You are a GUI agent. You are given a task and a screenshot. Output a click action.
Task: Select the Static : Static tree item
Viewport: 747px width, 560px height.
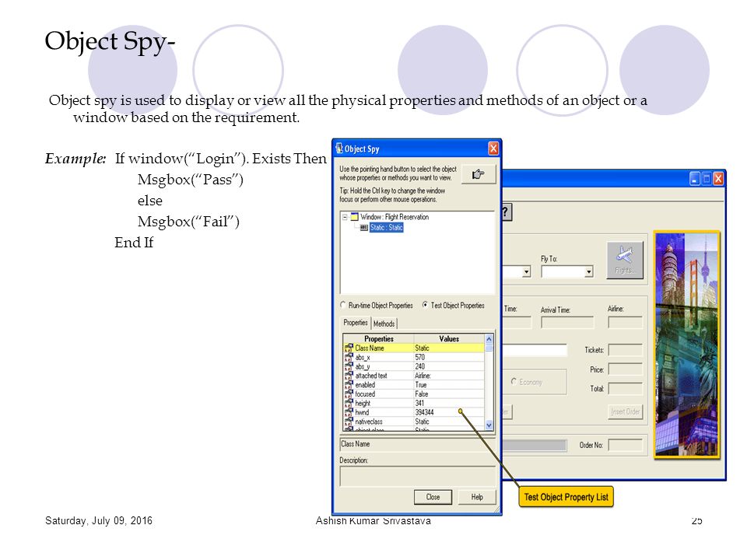(x=387, y=228)
